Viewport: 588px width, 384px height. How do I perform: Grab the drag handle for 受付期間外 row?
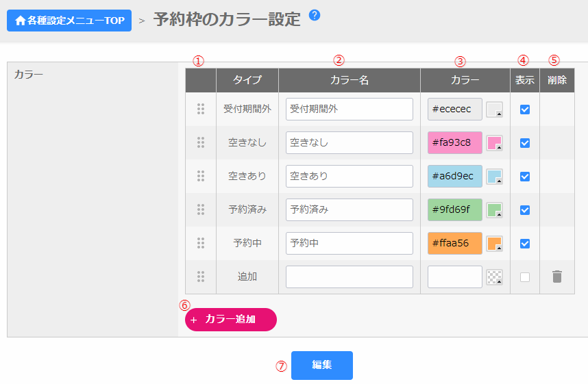point(201,109)
